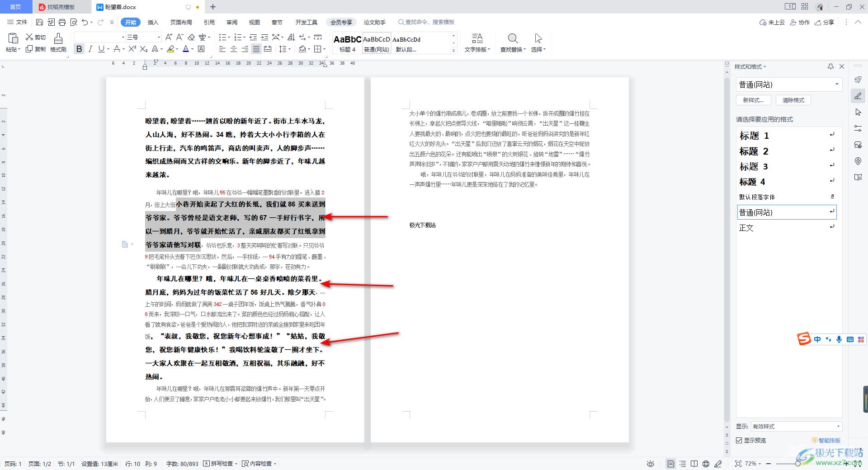Toggle left alignment
This screenshot has height=470, width=868.
point(222,49)
